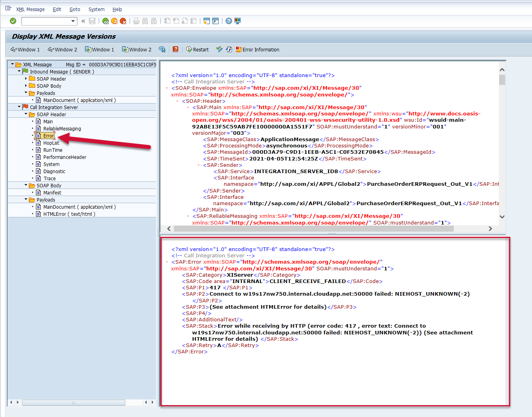Click the green Back arrow icon

106,21
